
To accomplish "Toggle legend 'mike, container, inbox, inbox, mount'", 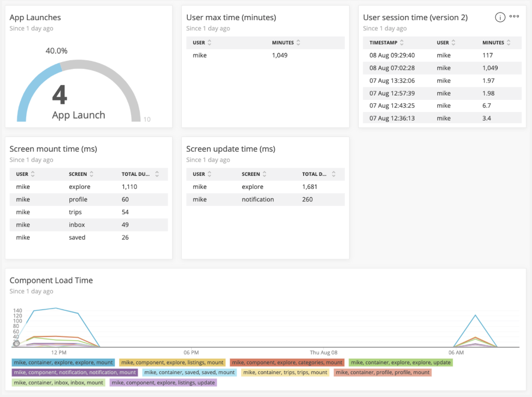I will pyautogui.click(x=58, y=382).
